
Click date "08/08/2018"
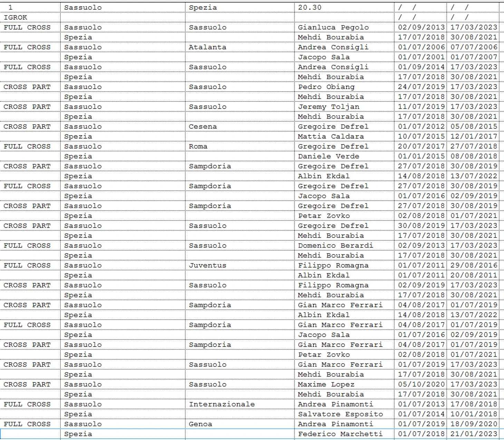pos(474,156)
